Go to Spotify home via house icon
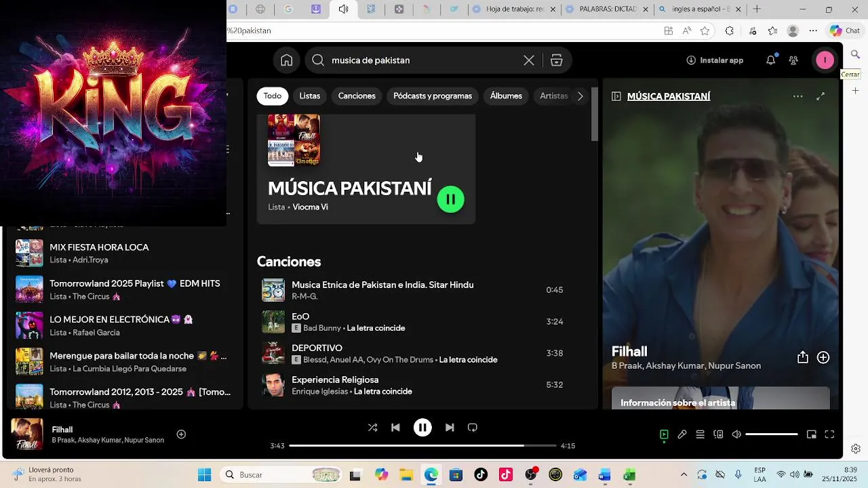The width and height of the screenshot is (868, 488). tap(287, 60)
